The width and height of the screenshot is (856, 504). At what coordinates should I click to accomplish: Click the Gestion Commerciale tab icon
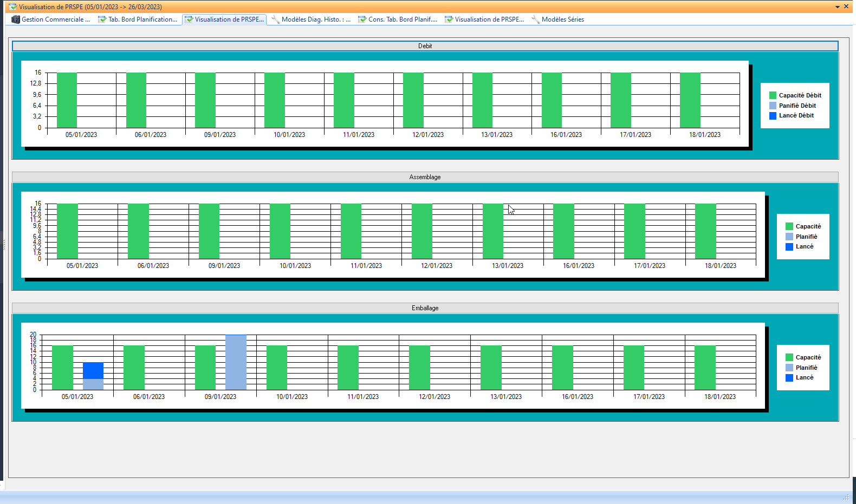coord(16,19)
